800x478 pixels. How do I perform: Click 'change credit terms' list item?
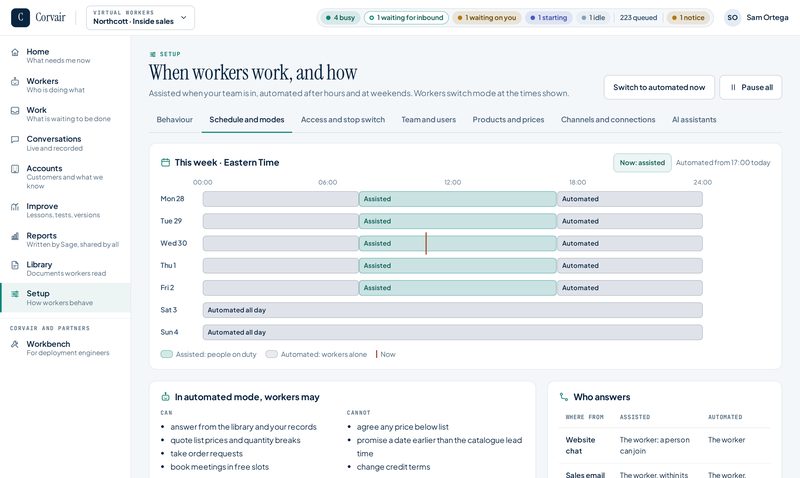point(393,467)
